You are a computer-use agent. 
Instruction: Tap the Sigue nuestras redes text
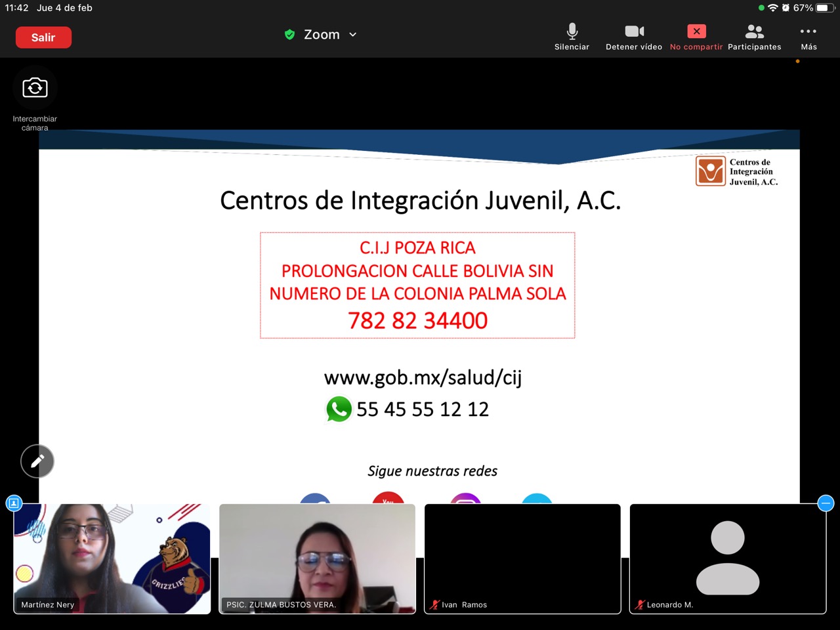click(432, 471)
